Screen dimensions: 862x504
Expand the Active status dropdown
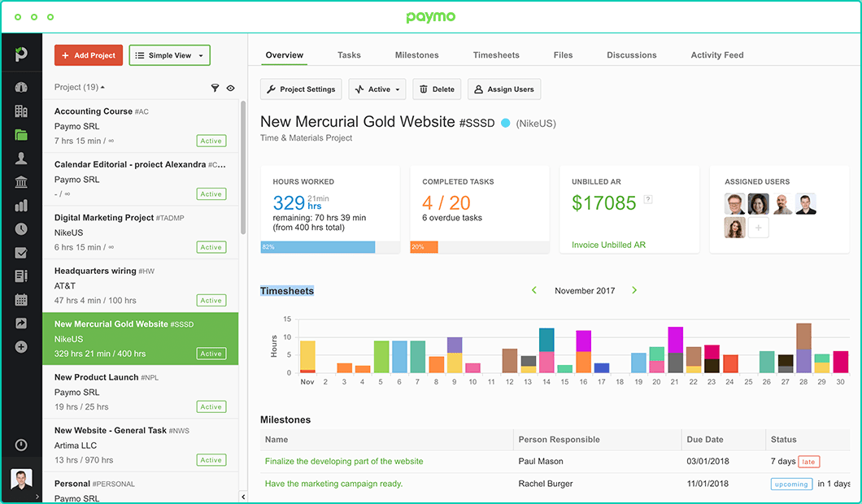pyautogui.click(x=378, y=89)
